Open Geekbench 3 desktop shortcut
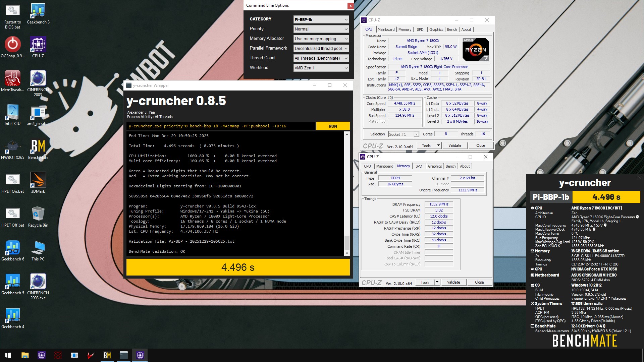644x362 pixels. (x=38, y=13)
